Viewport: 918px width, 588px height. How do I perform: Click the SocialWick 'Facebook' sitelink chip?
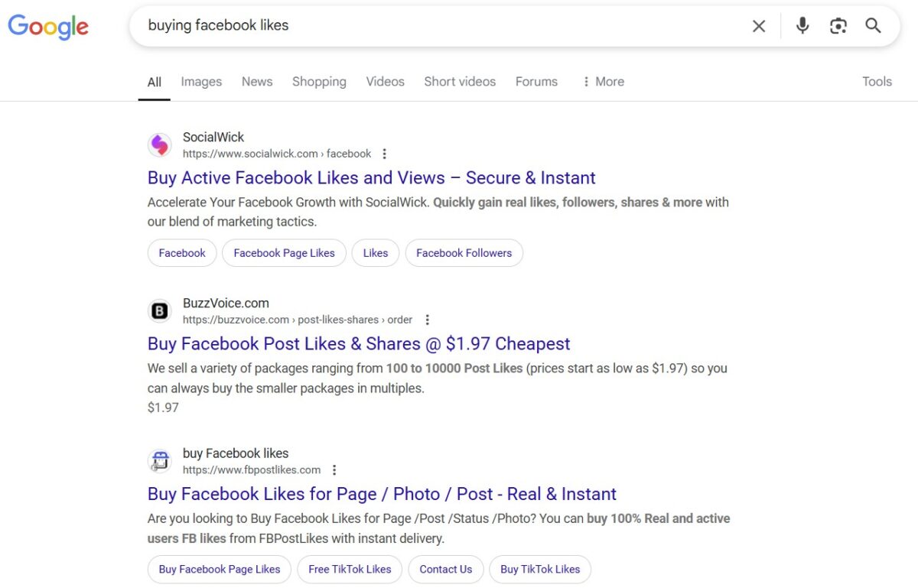(182, 253)
